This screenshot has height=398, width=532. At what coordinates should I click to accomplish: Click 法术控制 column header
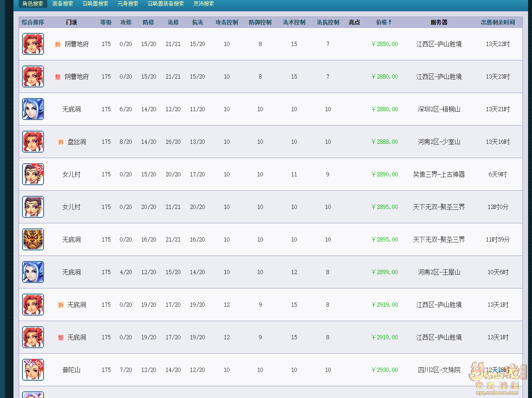pos(294,22)
